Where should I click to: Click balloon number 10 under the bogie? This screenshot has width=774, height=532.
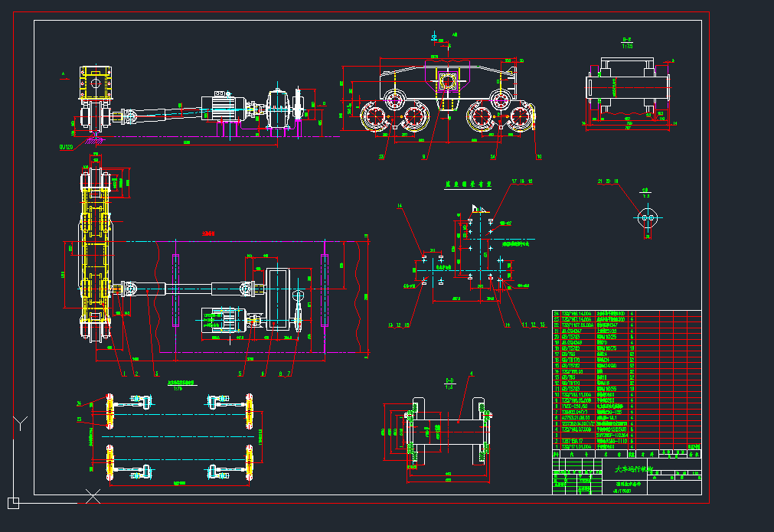tap(538, 157)
